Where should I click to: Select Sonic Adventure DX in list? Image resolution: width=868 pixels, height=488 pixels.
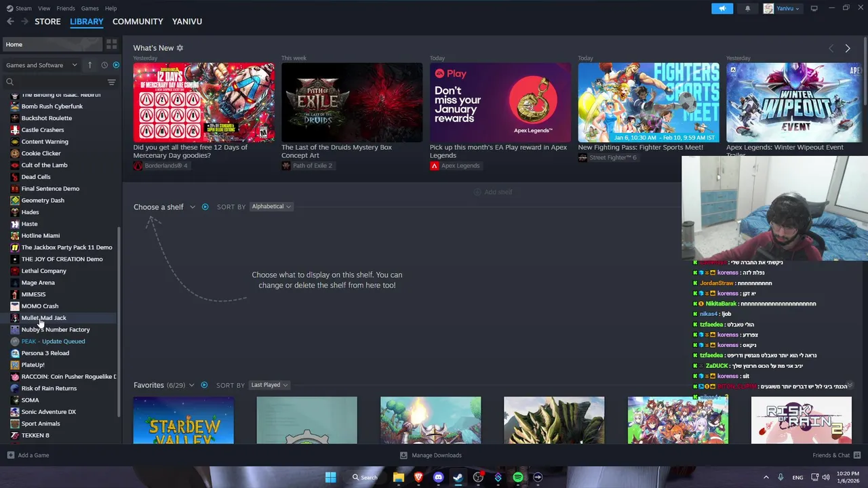pos(49,412)
